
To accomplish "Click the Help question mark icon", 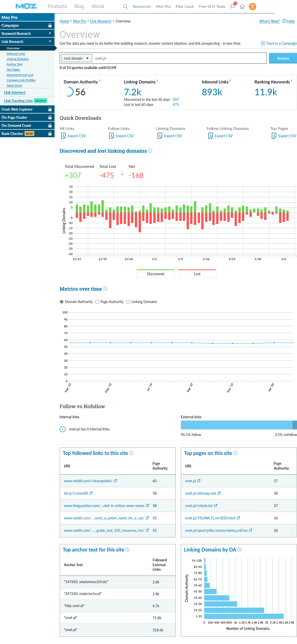I will tap(284, 21).
